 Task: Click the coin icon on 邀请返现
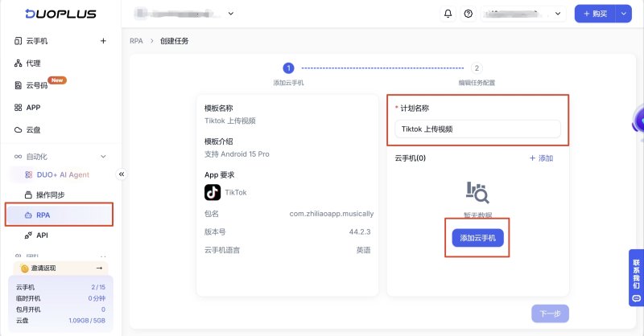click(24, 268)
